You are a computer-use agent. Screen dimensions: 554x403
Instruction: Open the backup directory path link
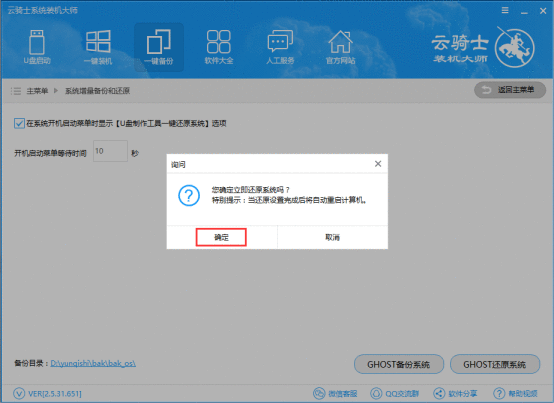93,363
